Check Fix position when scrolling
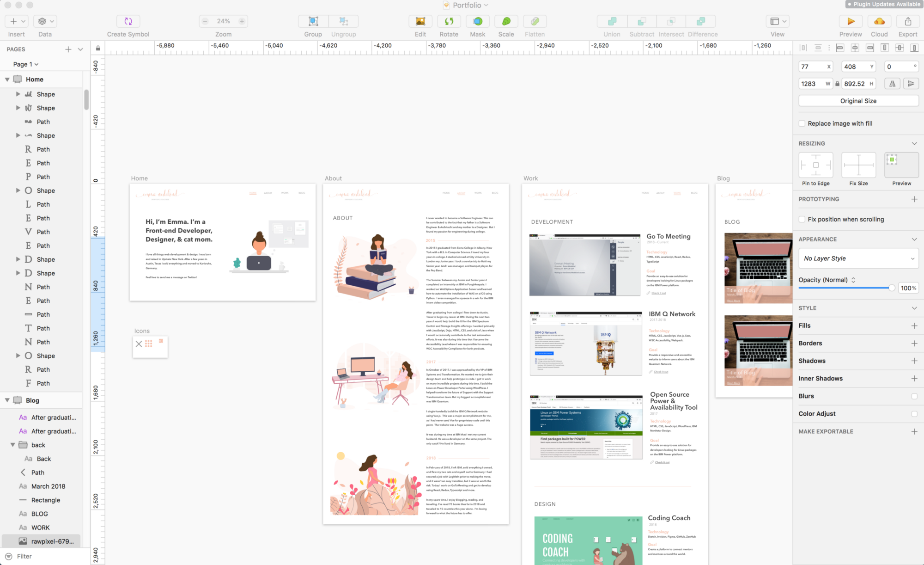The width and height of the screenshot is (924, 565). pos(802,219)
